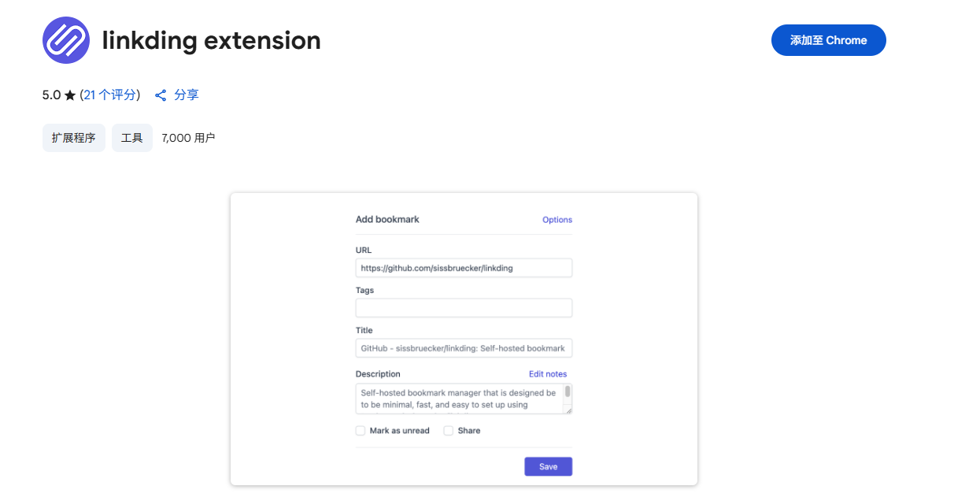Click the rating star icon
The image size is (980, 501).
(x=70, y=95)
